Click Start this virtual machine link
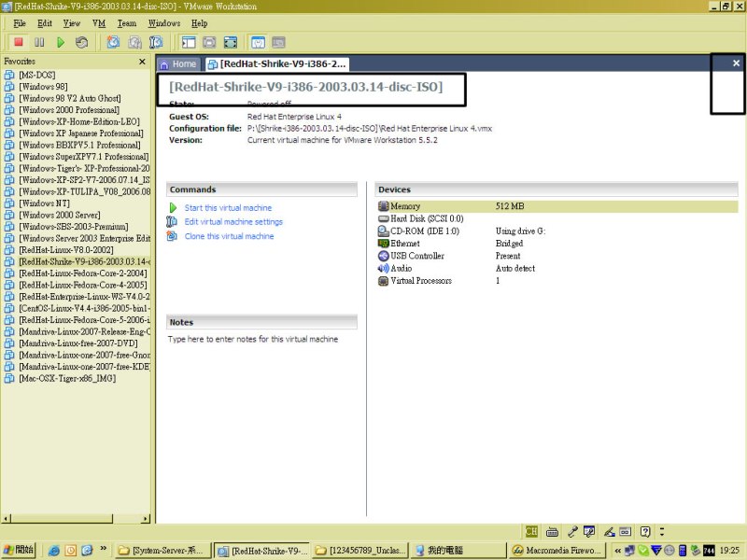This screenshot has width=747, height=560. point(228,207)
